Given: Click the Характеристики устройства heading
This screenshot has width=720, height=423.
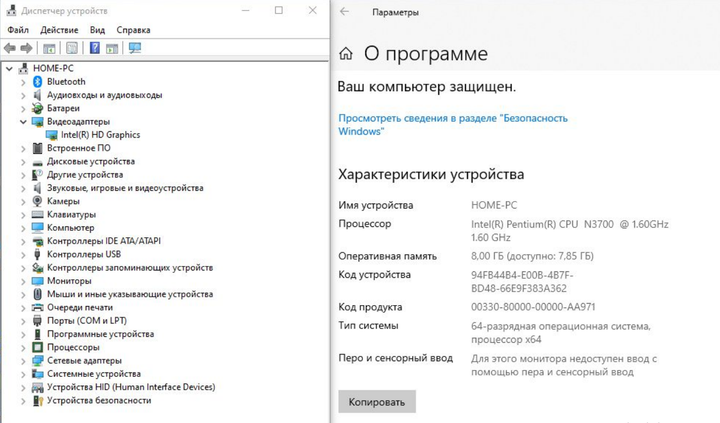Looking at the screenshot, I should [431, 175].
